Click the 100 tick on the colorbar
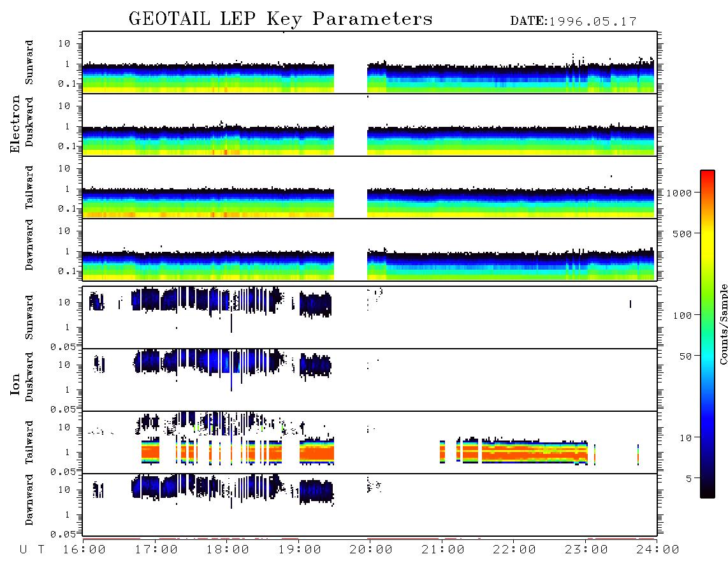This screenshot has width=728, height=561. pyautogui.click(x=682, y=316)
